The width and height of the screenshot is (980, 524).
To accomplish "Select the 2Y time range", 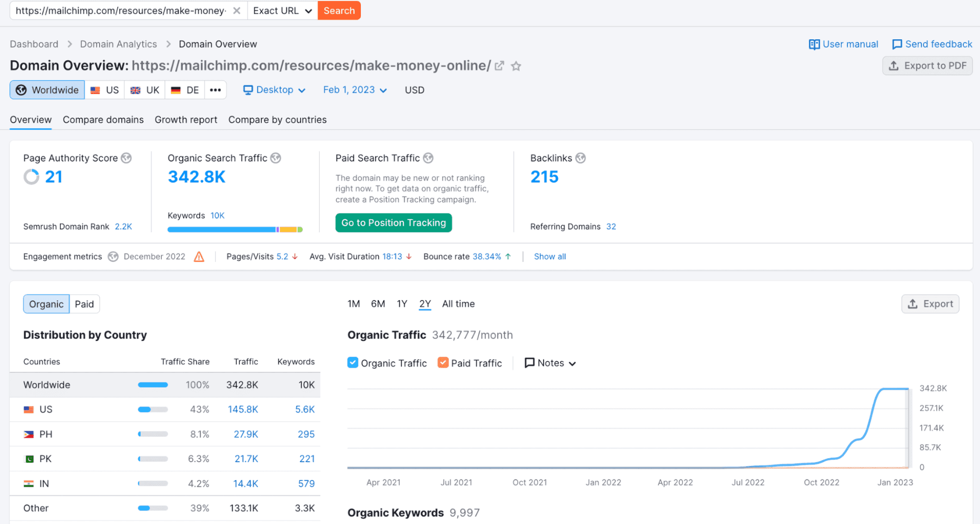I will (x=425, y=304).
